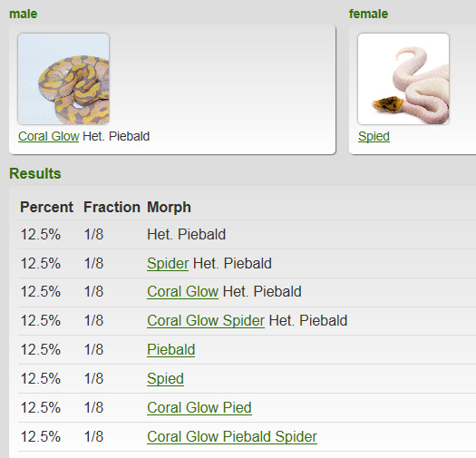Open the Coral Glow Piebald Spider link
This screenshot has height=458, width=476.
click(232, 436)
